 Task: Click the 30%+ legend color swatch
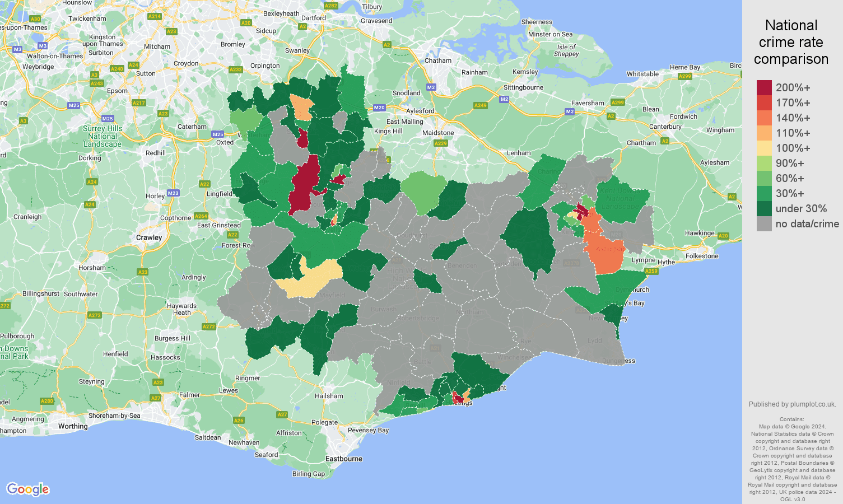coord(764,194)
